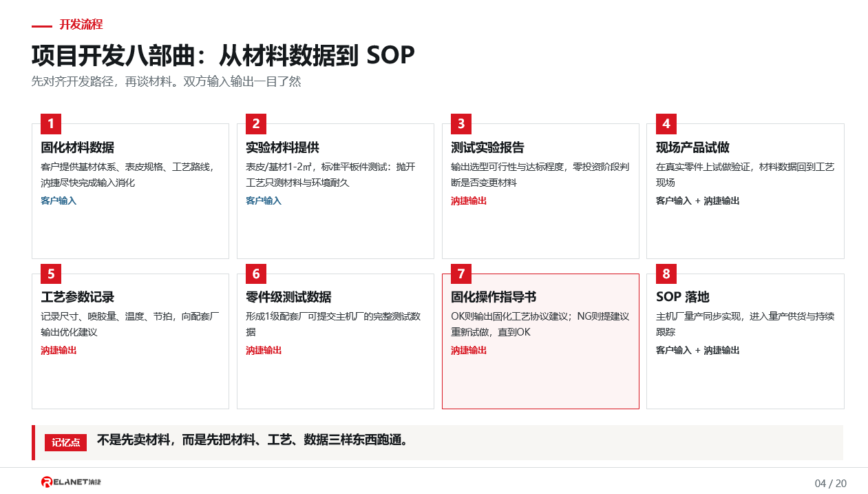Select the heading 固化材料数据
The image size is (868, 494).
point(78,147)
